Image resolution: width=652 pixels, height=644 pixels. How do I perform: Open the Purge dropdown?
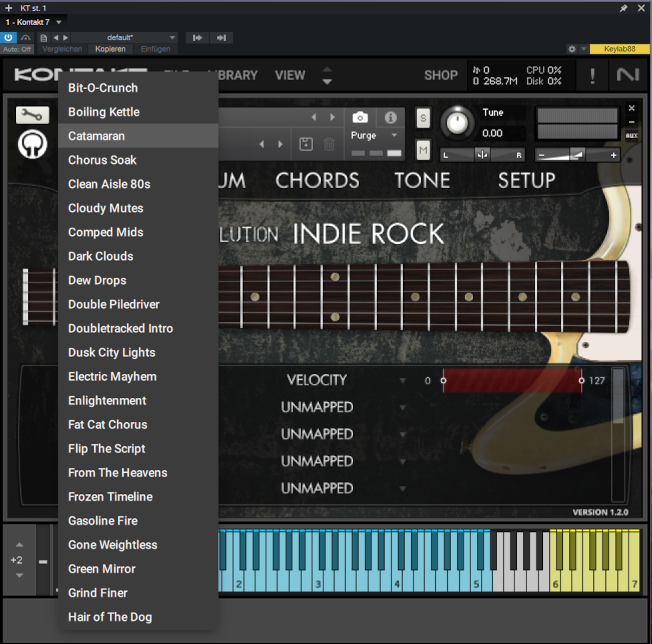pos(374,135)
